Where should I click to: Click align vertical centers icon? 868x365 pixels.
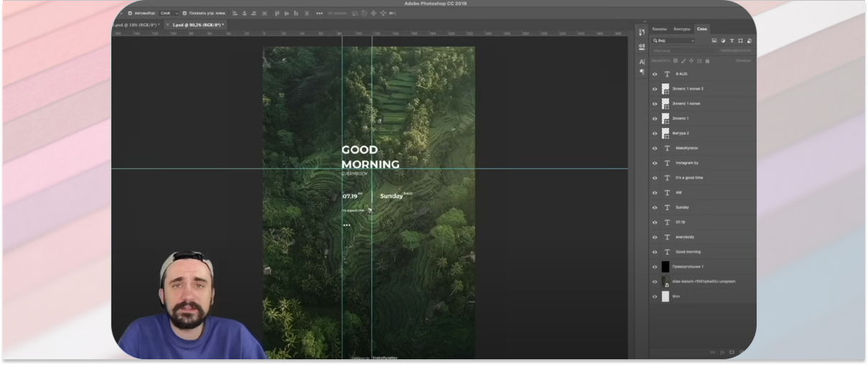point(286,13)
